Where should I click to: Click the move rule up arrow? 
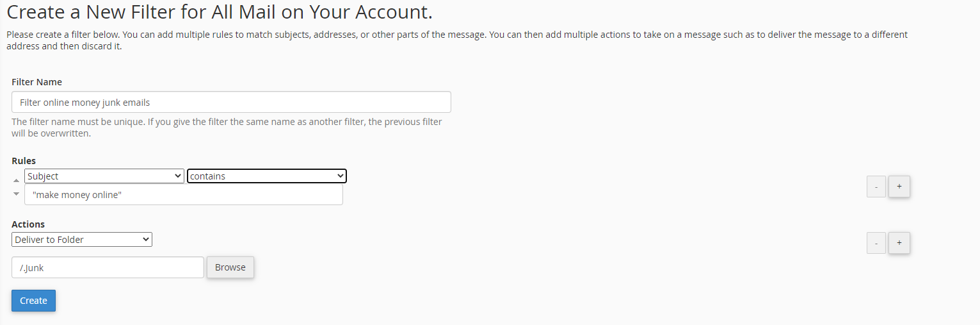pos(17,181)
